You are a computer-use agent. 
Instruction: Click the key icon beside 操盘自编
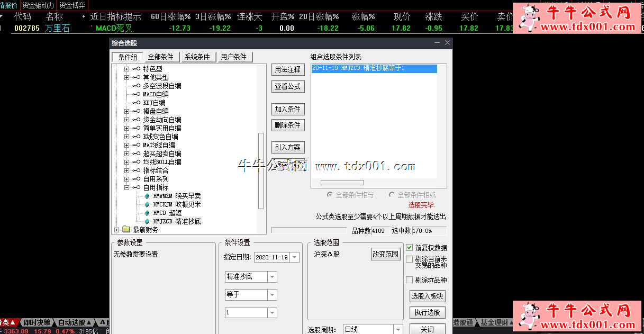pyautogui.click(x=137, y=111)
